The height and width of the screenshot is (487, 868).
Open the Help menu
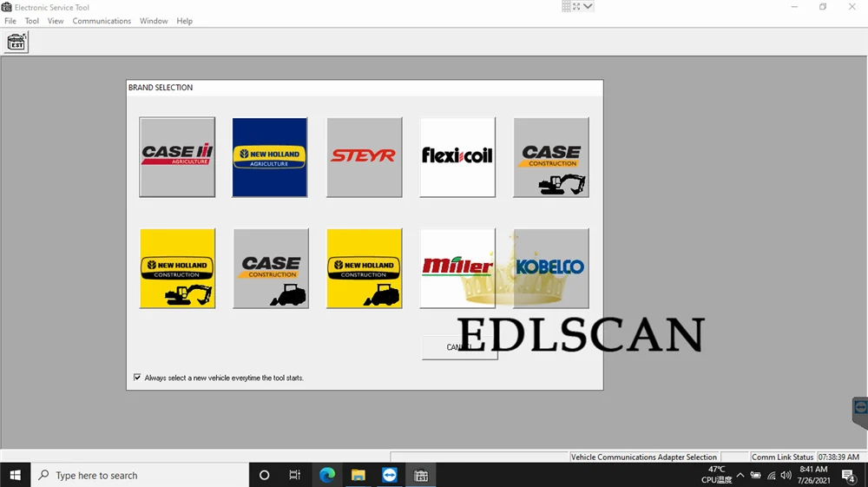click(184, 21)
